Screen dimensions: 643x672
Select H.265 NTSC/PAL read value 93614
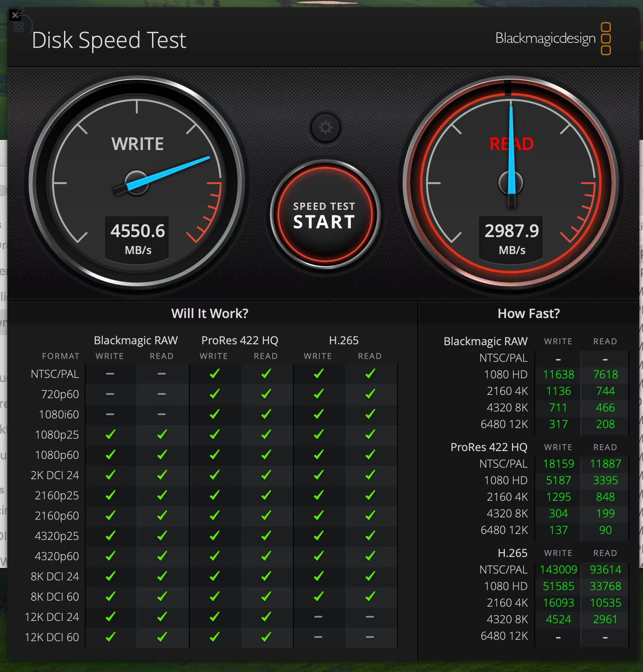[605, 570]
